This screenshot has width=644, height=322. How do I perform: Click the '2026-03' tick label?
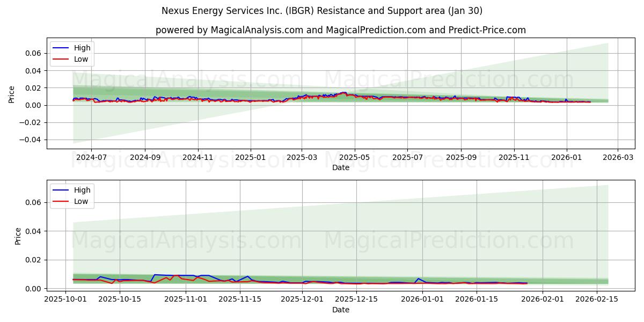point(618,158)
